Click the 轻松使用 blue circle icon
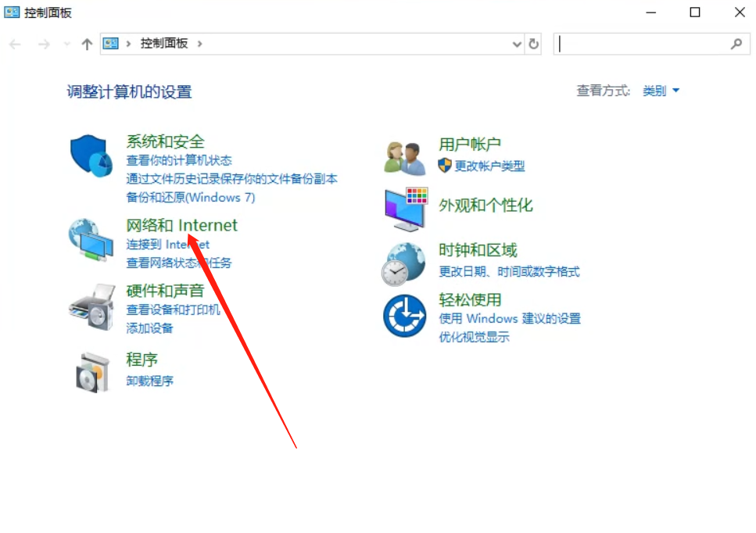Viewport: 756px width, 533px height. click(x=404, y=317)
